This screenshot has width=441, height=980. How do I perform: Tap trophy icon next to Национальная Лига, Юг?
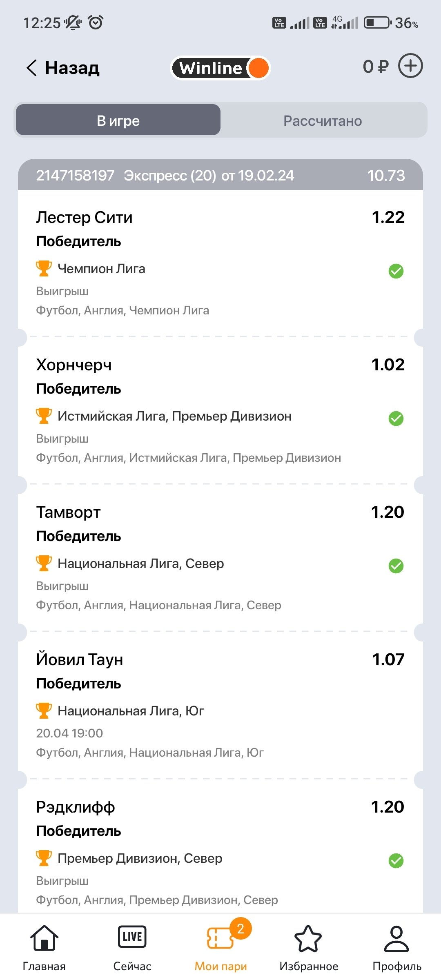point(44,711)
